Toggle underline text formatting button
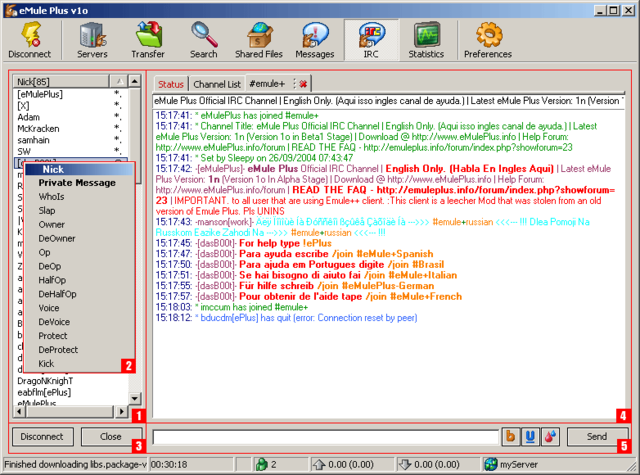The image size is (640, 475). pos(530,436)
